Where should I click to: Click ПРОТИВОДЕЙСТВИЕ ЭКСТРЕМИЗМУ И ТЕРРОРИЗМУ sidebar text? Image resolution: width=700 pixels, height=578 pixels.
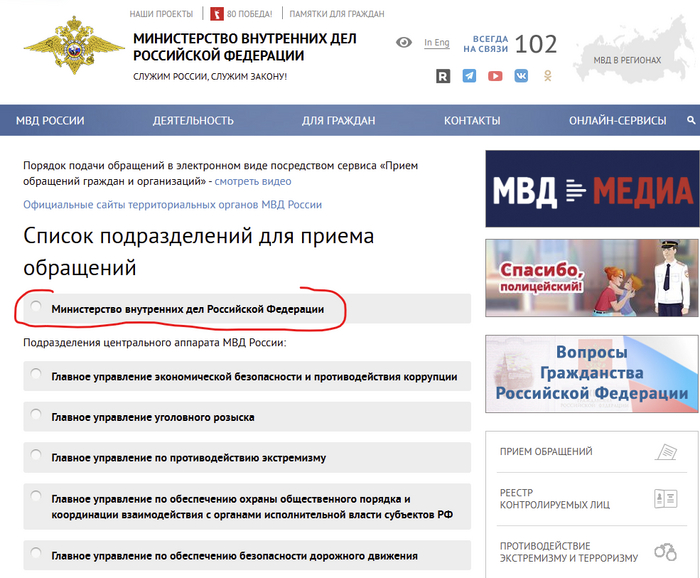[x=569, y=552]
